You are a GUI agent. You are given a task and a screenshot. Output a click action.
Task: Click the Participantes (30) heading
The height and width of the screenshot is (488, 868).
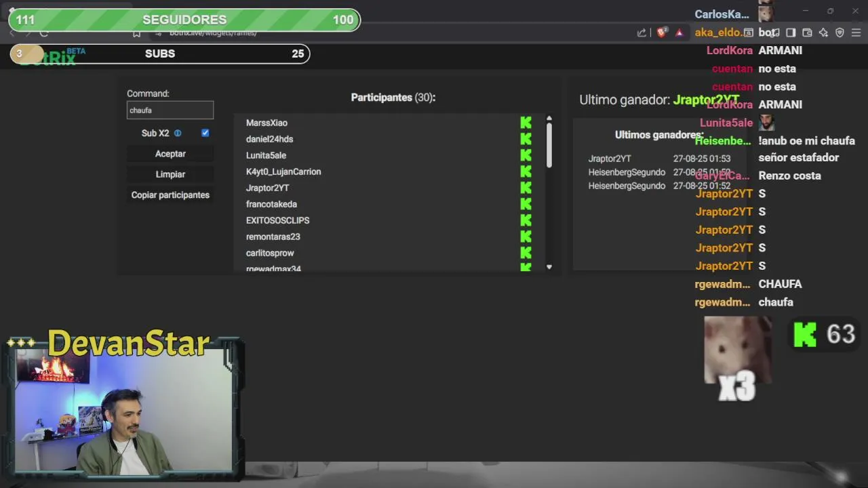tap(393, 98)
